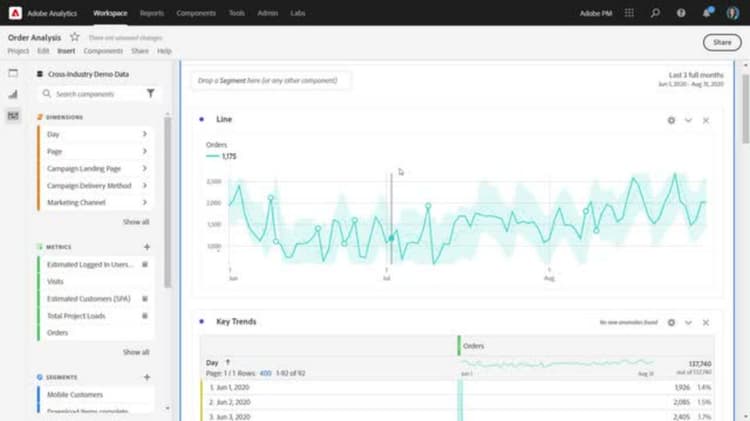Click the Line visualization blue dot
Viewport: 750px width, 421px height.
(201, 119)
